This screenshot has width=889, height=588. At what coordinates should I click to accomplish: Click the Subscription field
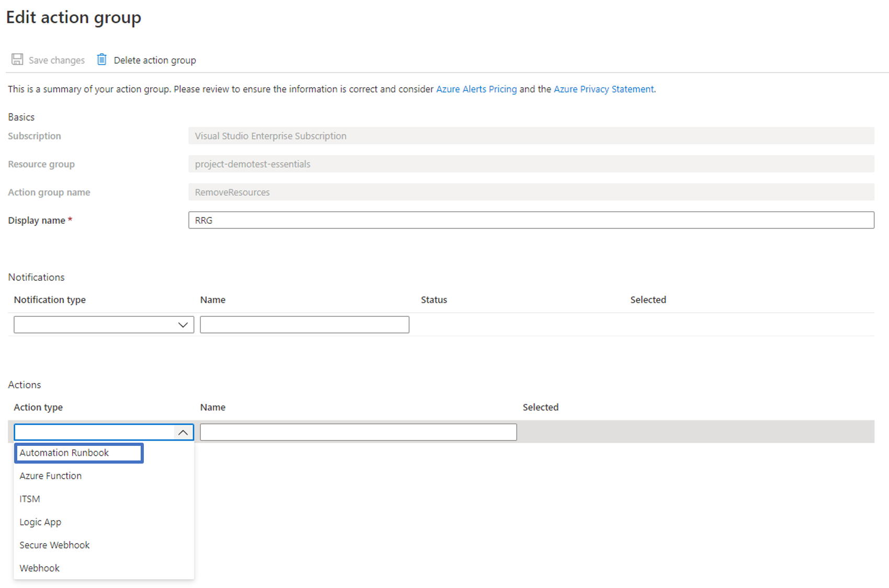coord(531,136)
